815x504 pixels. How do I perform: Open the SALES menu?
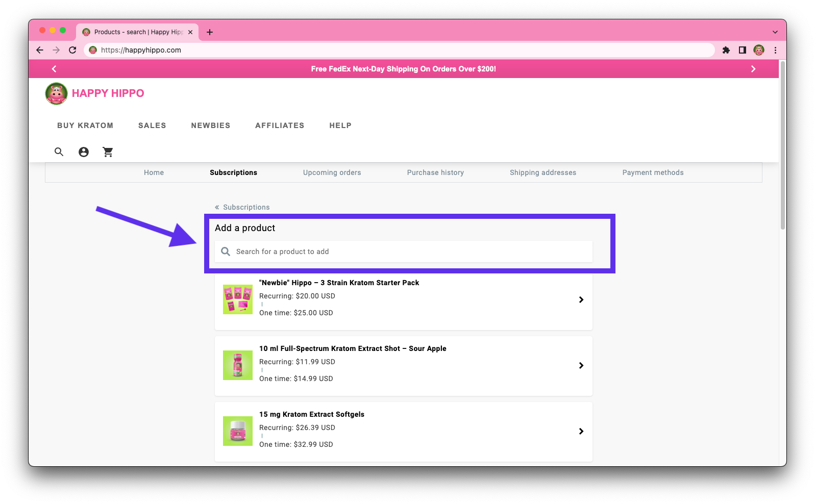click(x=152, y=125)
